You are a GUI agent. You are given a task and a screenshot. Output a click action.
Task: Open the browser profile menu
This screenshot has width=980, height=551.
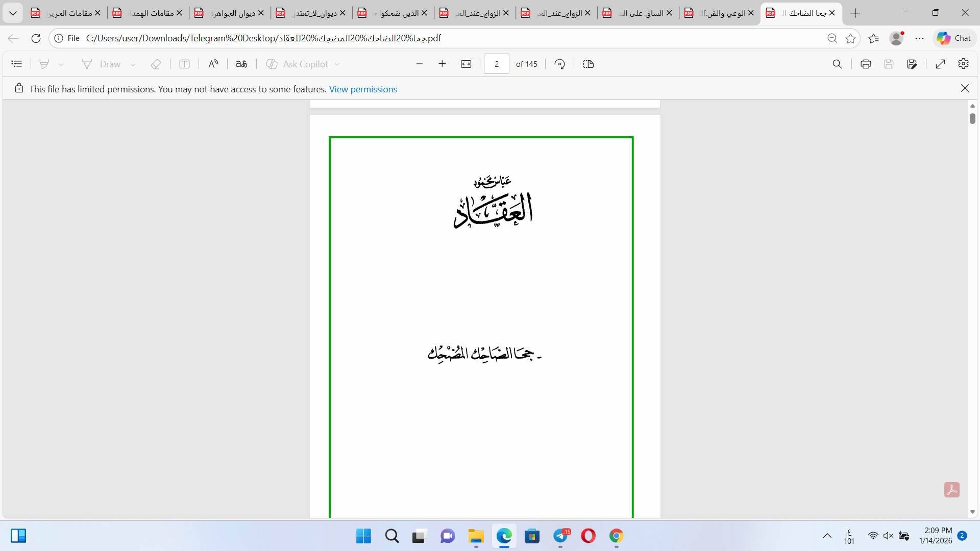[897, 38]
